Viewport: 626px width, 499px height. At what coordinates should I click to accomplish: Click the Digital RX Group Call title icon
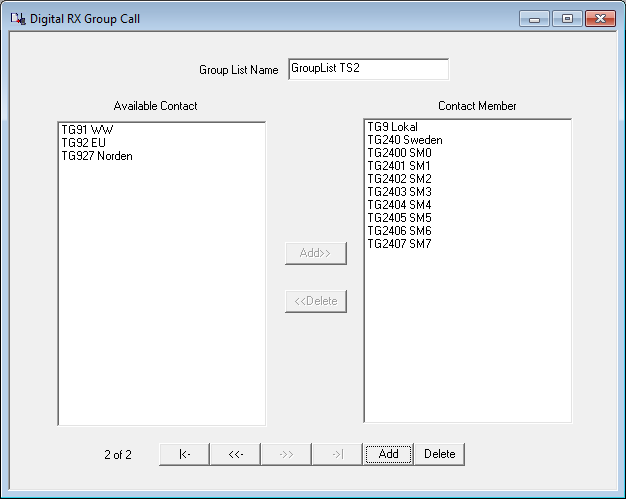[x=17, y=19]
